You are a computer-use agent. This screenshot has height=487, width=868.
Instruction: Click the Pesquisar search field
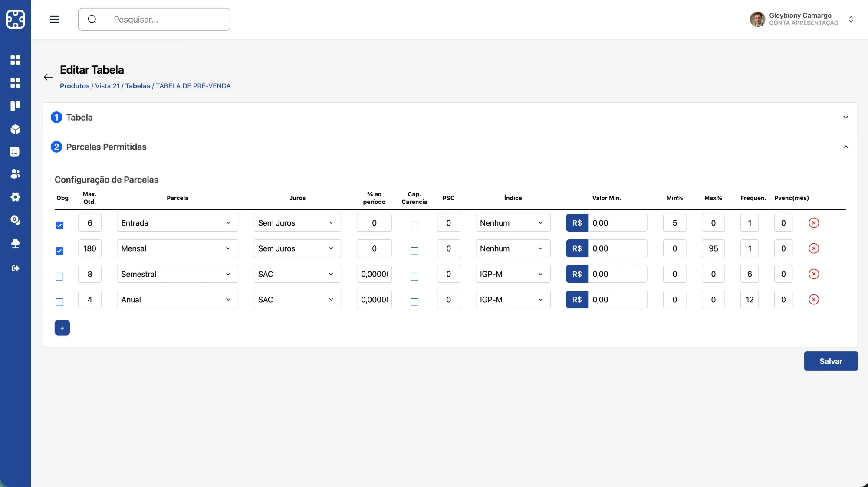click(154, 20)
